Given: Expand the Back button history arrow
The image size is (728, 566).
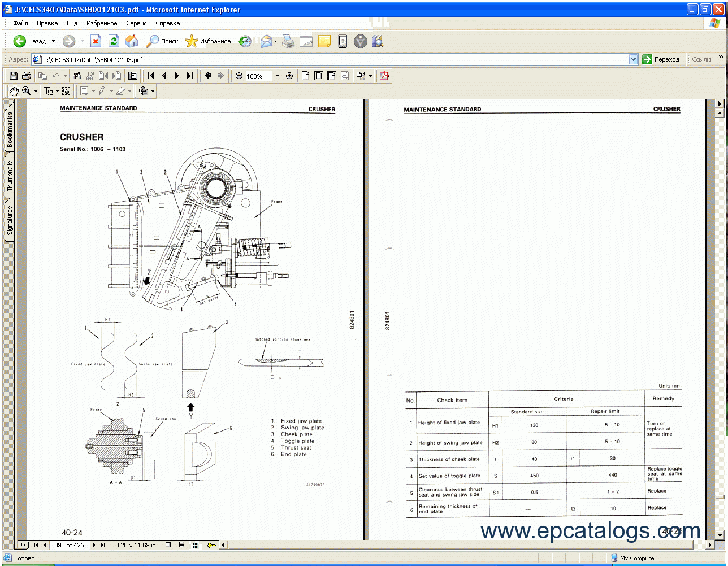Looking at the screenshot, I should [53, 41].
